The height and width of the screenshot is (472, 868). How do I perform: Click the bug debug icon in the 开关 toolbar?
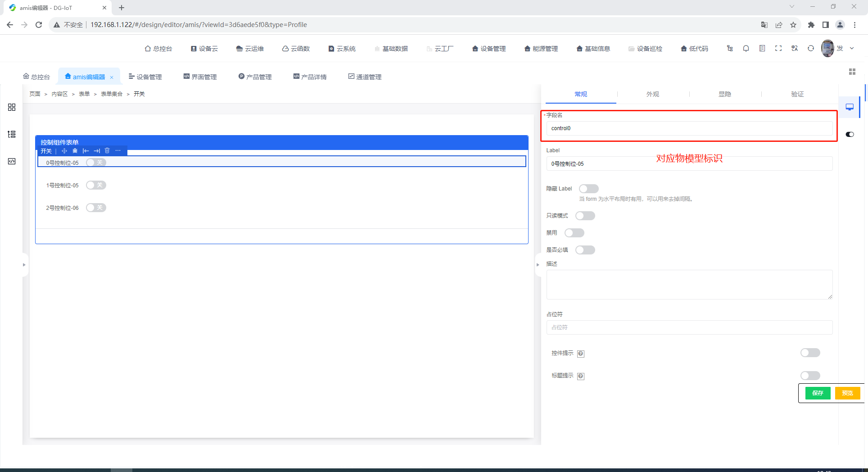click(75, 151)
